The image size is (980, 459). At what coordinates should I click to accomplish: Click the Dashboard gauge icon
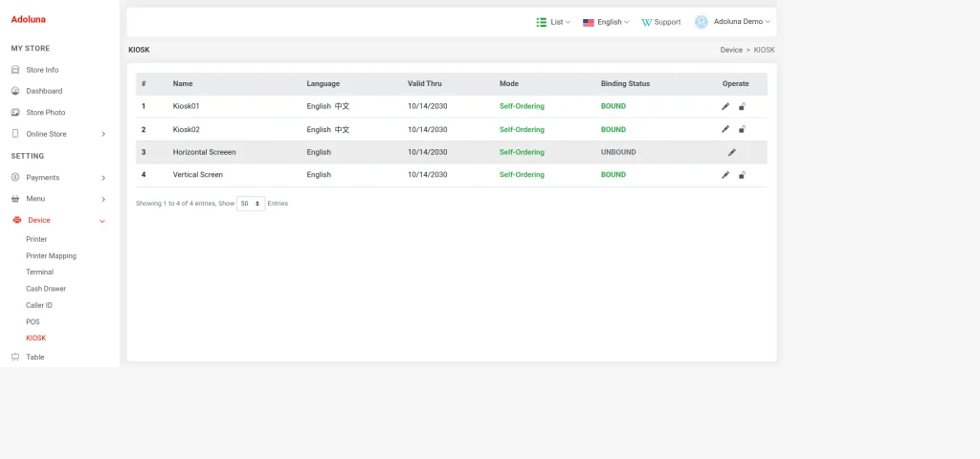click(15, 91)
